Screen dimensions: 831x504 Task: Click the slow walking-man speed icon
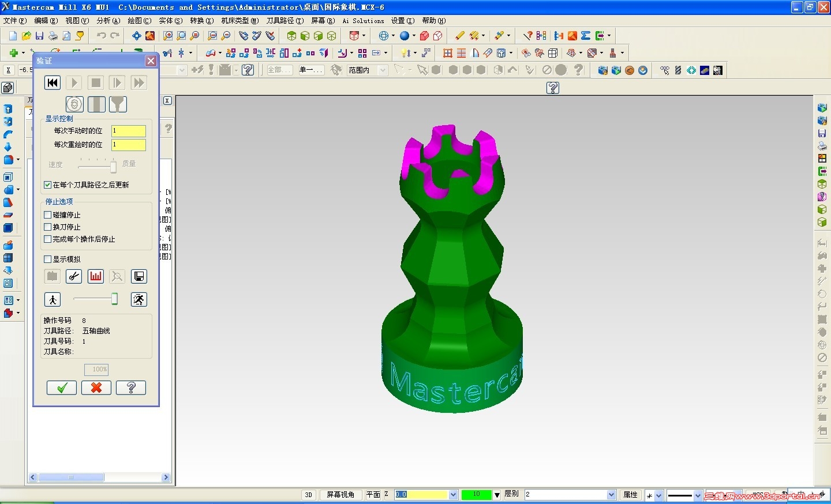[53, 299]
